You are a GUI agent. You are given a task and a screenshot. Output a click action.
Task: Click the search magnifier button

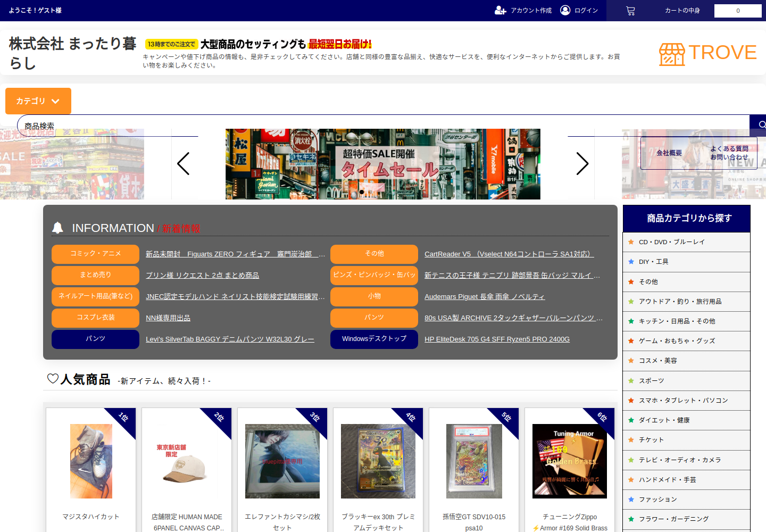coord(761,125)
